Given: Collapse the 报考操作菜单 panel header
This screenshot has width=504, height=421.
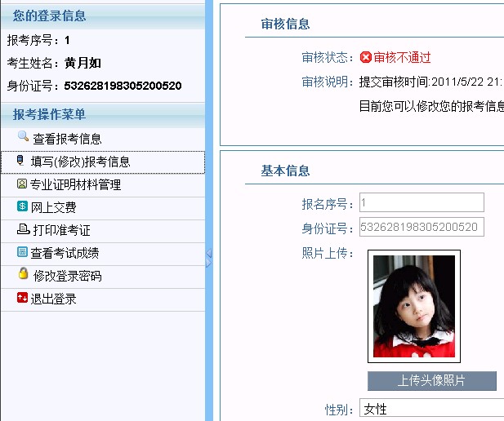Looking at the screenshot, I should pos(102,114).
